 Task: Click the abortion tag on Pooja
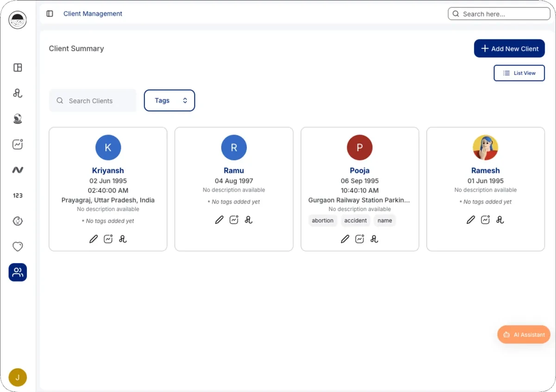point(323,220)
